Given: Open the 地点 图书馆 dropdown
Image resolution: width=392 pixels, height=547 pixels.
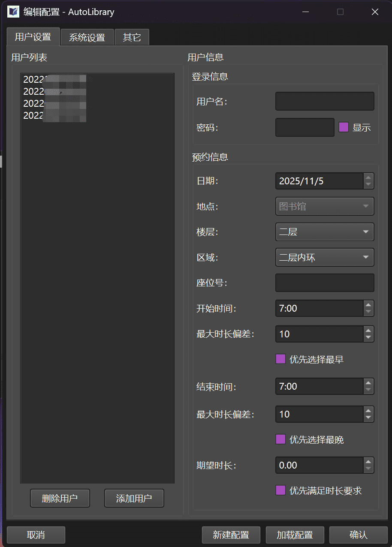Looking at the screenshot, I should (x=324, y=206).
